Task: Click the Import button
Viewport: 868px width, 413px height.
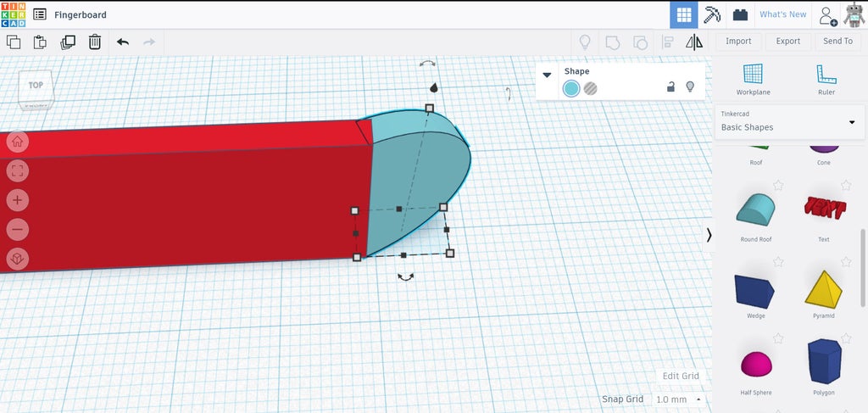Action: pos(738,42)
